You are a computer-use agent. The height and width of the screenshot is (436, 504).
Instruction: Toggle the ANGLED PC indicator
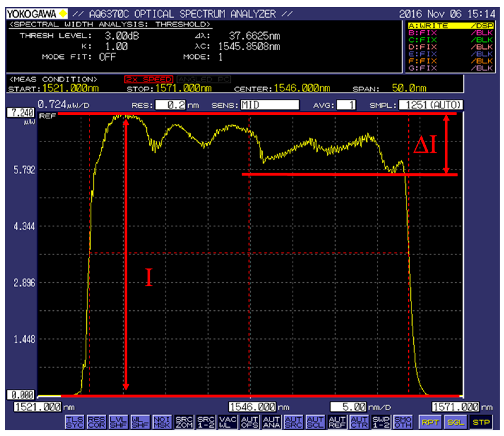coord(204,80)
